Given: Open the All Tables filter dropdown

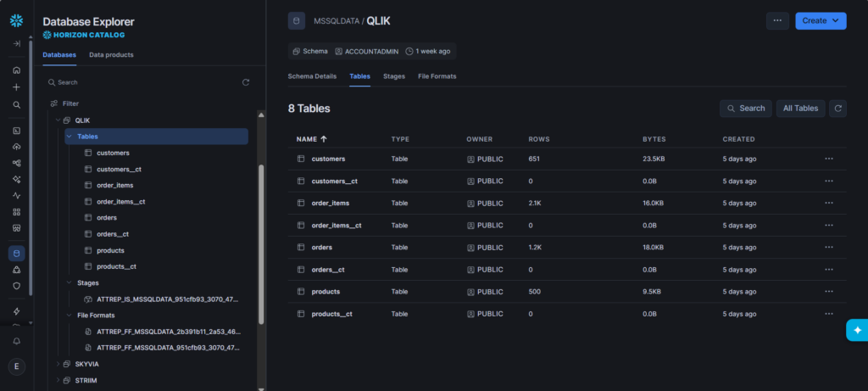Looking at the screenshot, I should click(800, 109).
